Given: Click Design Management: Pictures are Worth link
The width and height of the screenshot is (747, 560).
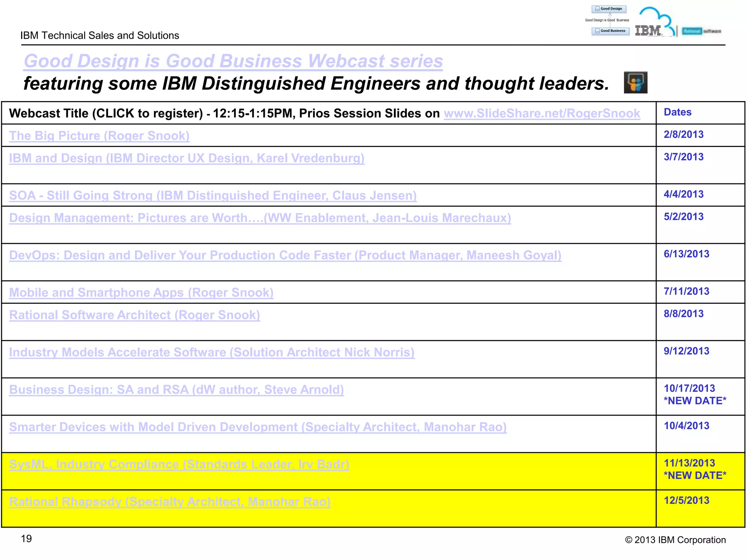Looking at the screenshot, I should point(260,218).
